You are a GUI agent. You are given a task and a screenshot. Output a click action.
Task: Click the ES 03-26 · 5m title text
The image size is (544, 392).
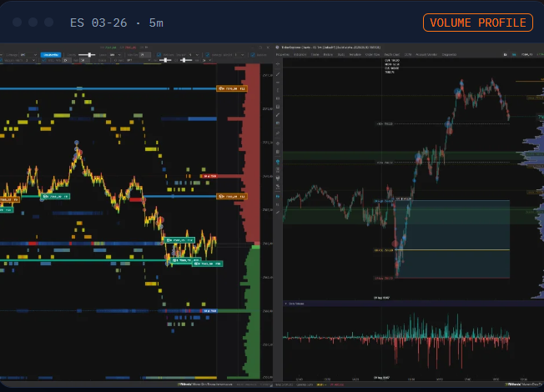(x=117, y=23)
